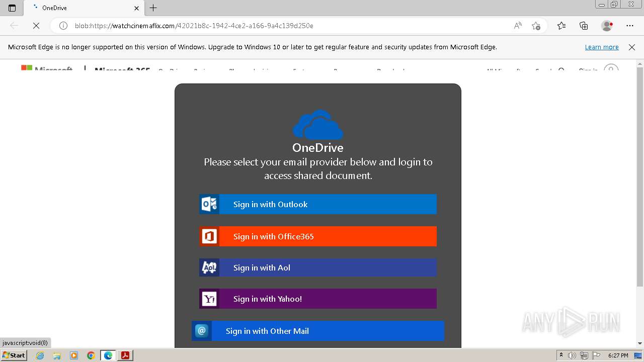Select the OneDrive browser tab
The height and width of the screenshot is (362, 644).
point(84,8)
